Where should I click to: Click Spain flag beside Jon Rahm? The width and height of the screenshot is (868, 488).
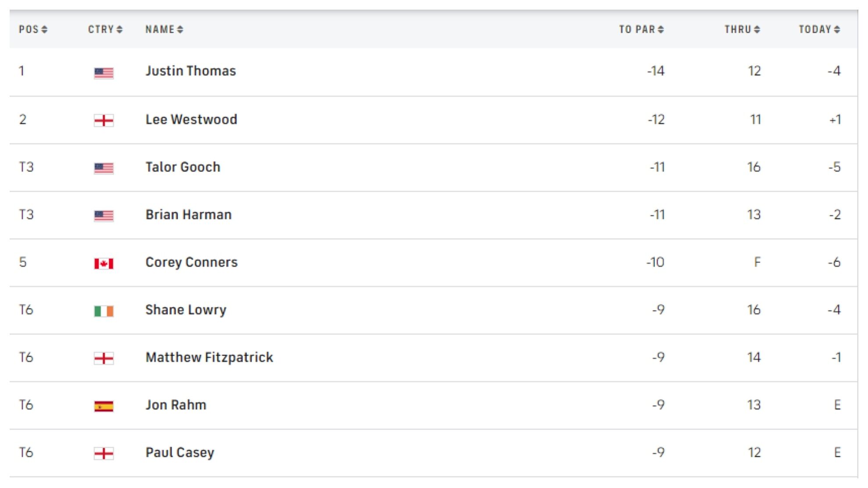pos(104,406)
